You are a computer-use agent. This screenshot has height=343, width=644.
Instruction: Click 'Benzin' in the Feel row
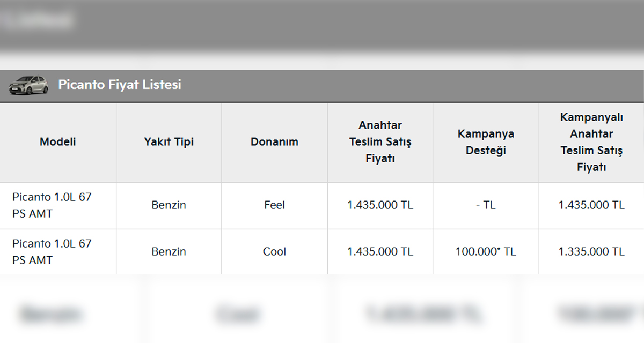(169, 205)
